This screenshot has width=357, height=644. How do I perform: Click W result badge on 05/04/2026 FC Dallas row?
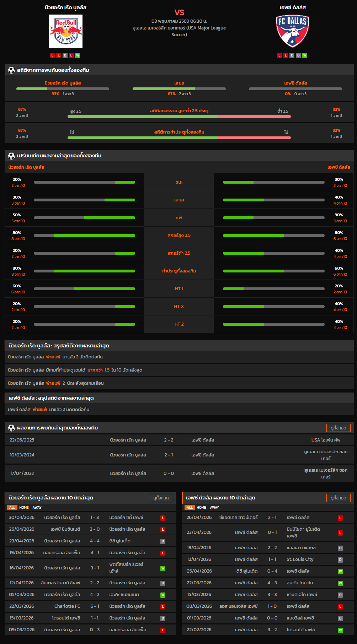click(x=340, y=572)
